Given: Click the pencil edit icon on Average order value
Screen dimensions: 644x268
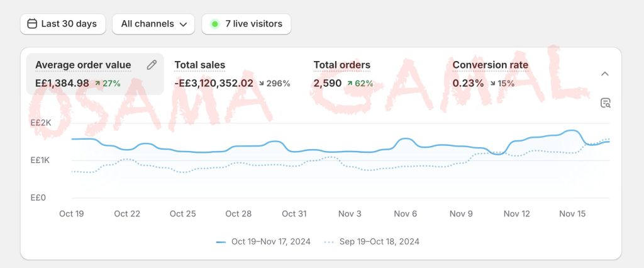Looking at the screenshot, I should tap(152, 65).
